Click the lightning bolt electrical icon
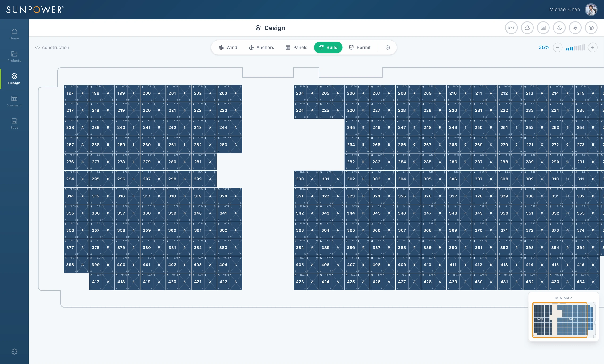The height and width of the screenshot is (364, 604). pyautogui.click(x=575, y=28)
